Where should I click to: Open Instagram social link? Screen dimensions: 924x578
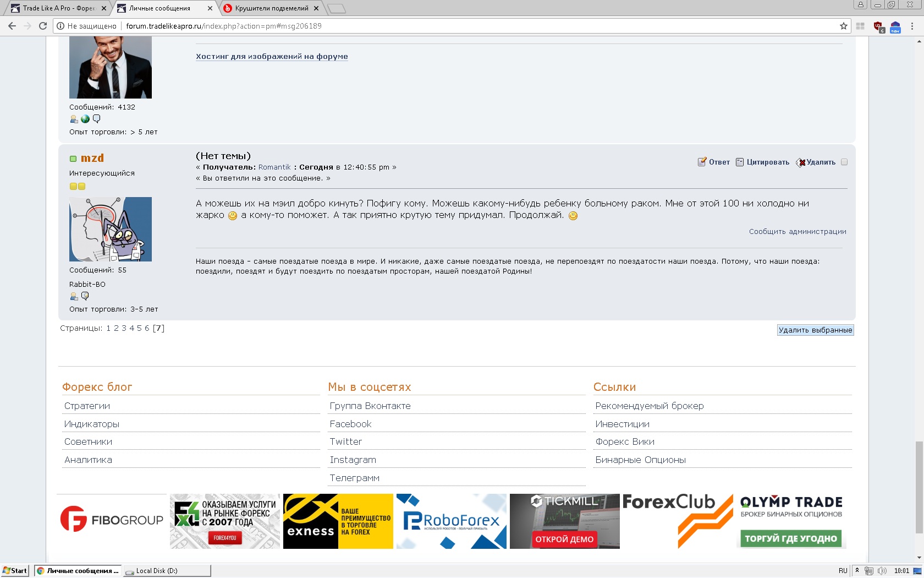pyautogui.click(x=353, y=460)
